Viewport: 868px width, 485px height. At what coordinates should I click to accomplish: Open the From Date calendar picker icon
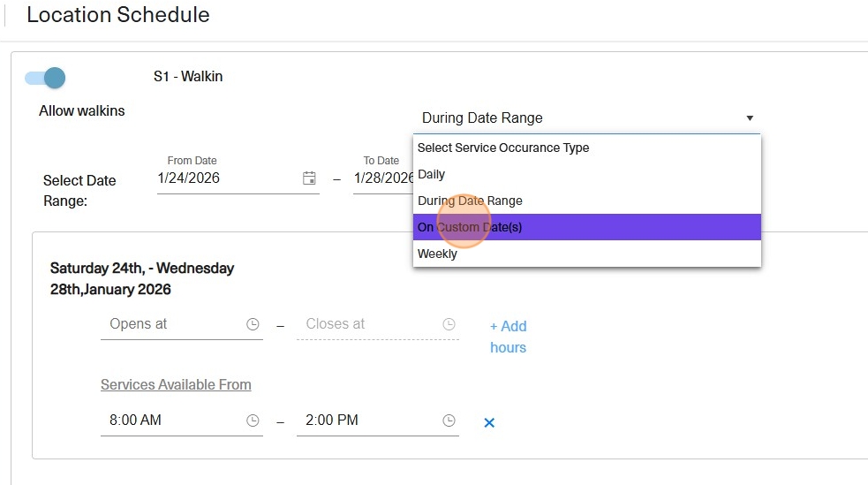[x=309, y=178]
